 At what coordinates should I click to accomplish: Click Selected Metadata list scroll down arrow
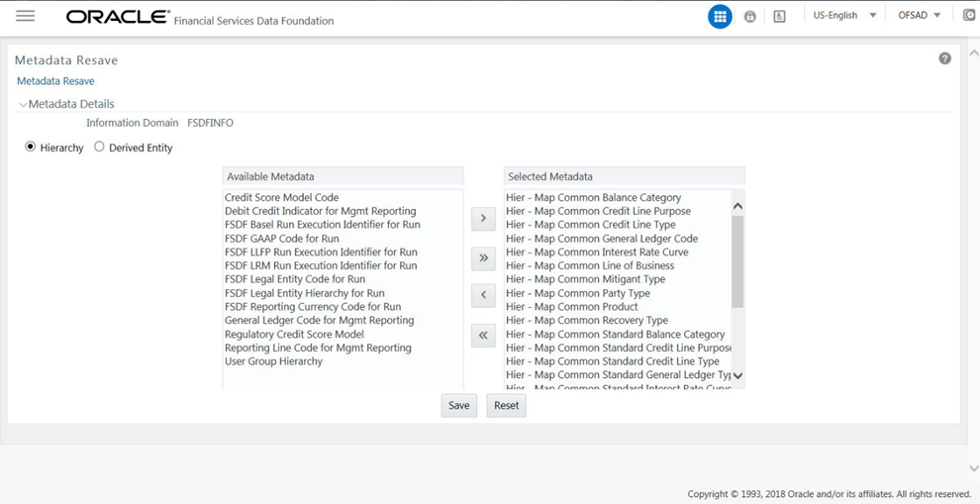point(737,375)
